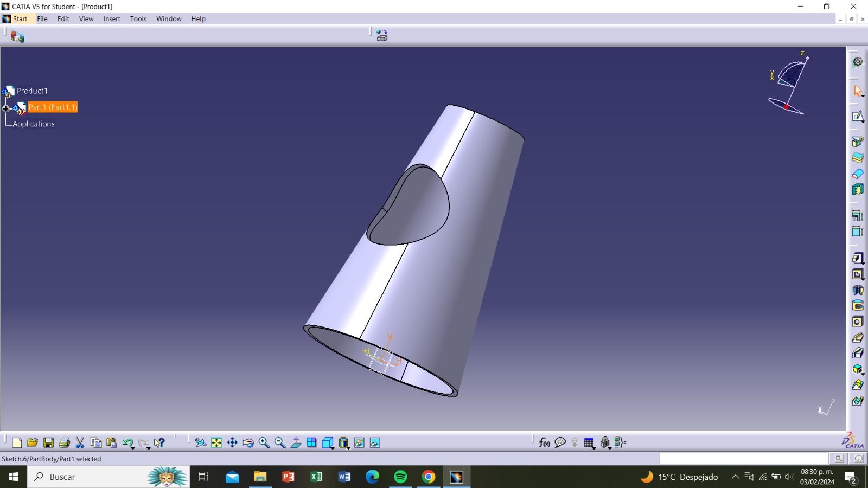Image resolution: width=868 pixels, height=488 pixels.
Task: Click the Pad tool icon
Action: click(x=858, y=259)
